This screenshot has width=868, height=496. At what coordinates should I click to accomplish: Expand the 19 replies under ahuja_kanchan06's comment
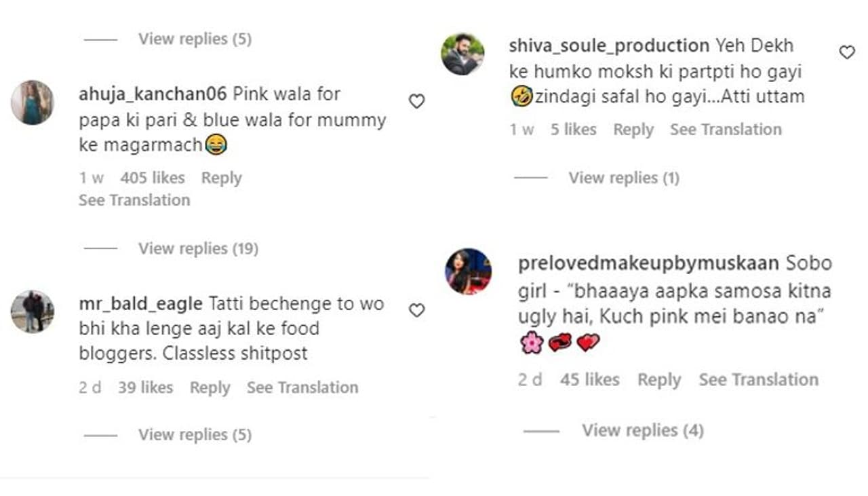[x=198, y=248]
